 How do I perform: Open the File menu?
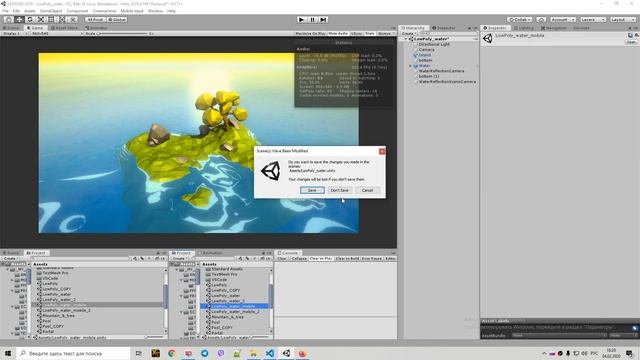(x=5, y=11)
